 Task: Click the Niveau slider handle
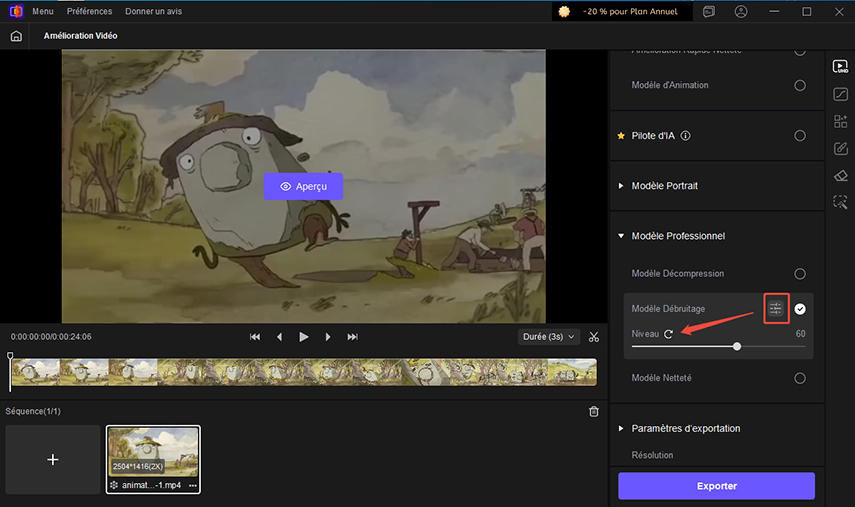(x=737, y=347)
